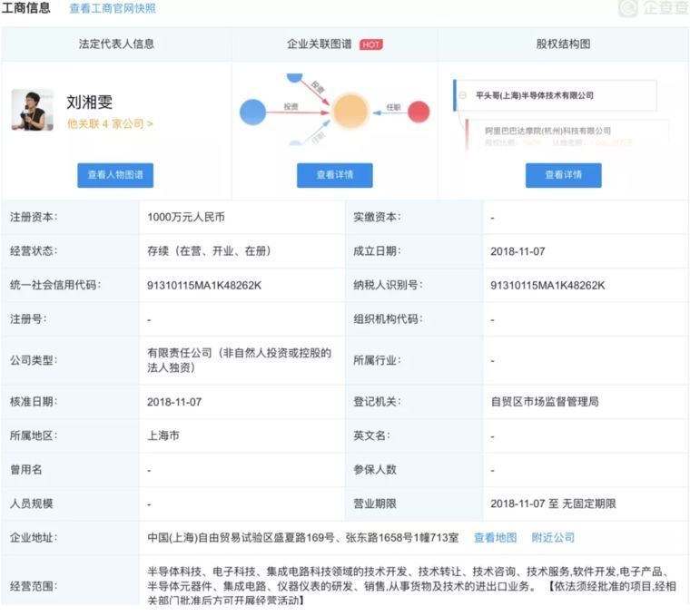Select registered capital value 1000万元人民币
This screenshot has height=616, width=690.
tap(186, 217)
